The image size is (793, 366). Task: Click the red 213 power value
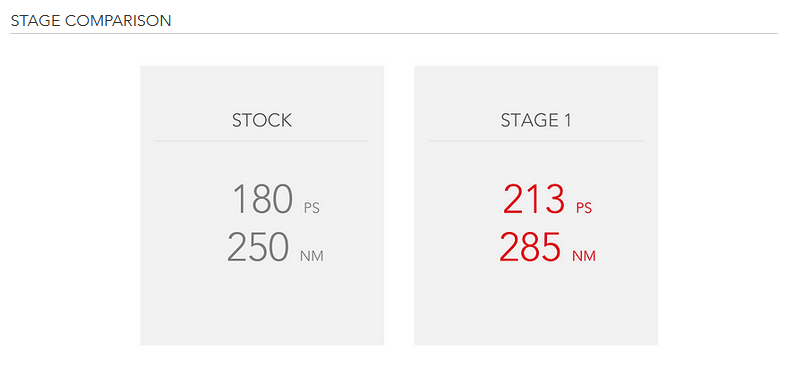pyautogui.click(x=534, y=199)
